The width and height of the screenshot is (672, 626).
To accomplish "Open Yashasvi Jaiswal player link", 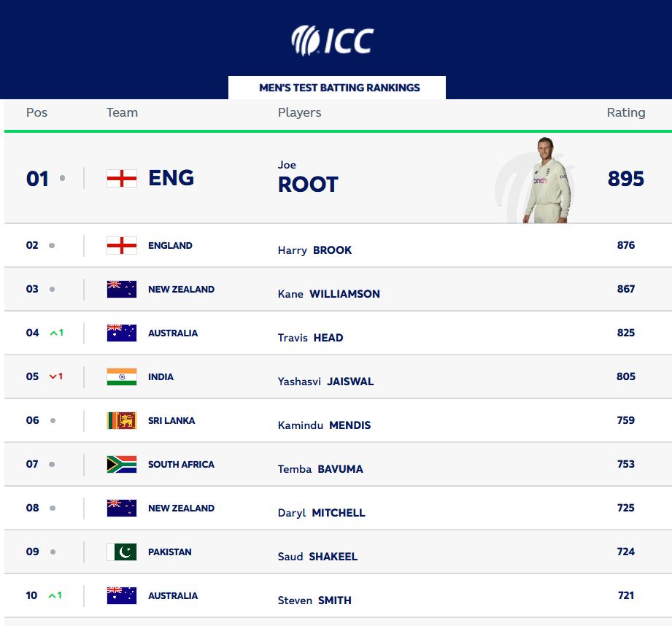I will click(x=325, y=382).
